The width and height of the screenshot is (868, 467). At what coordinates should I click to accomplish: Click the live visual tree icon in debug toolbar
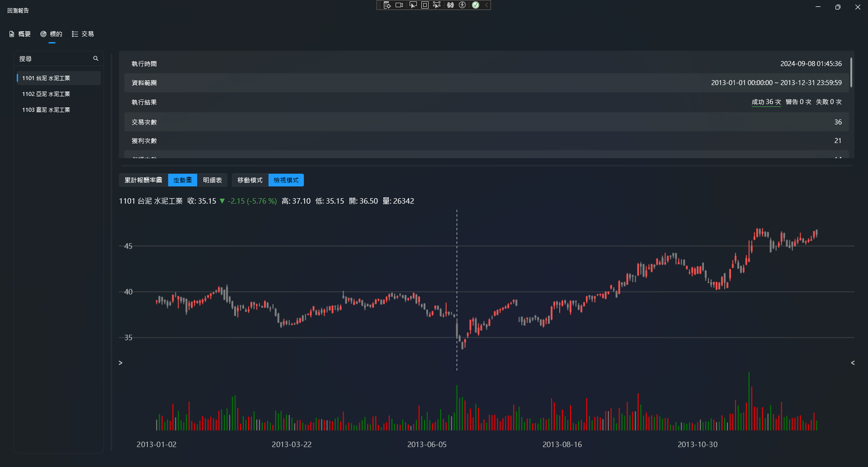(387, 5)
